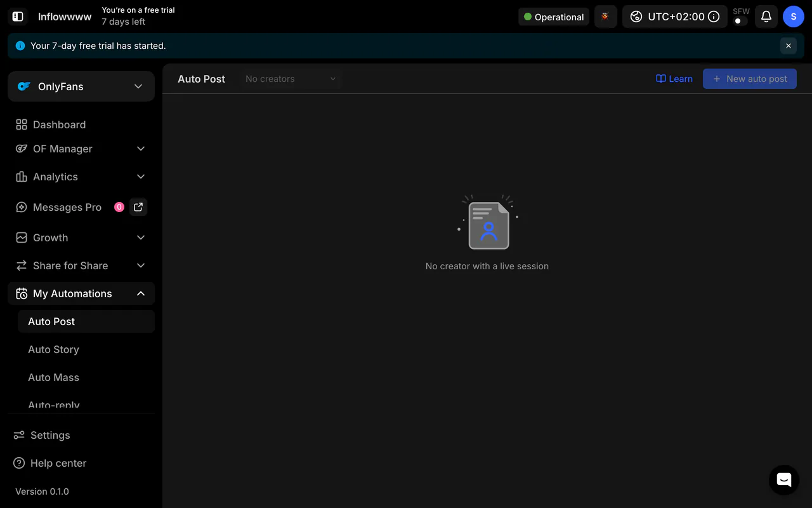Click the Messages Pro 0 badge

119,207
